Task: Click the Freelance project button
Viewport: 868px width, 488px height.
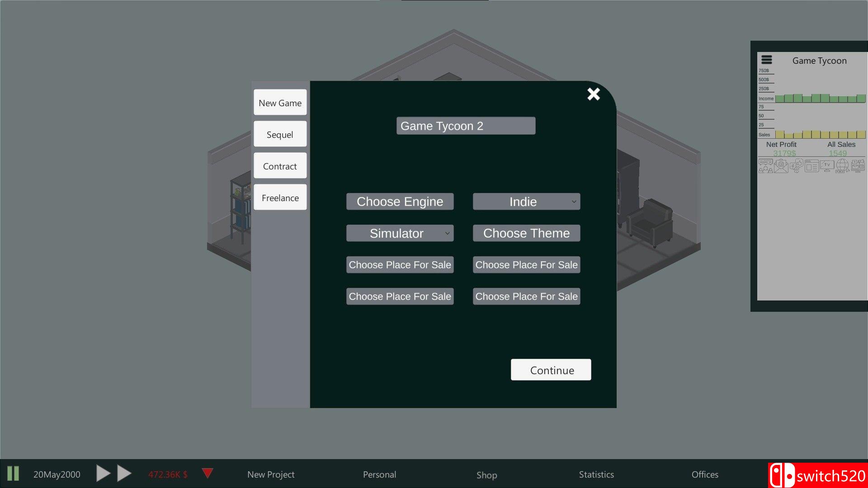Action: pos(280,198)
